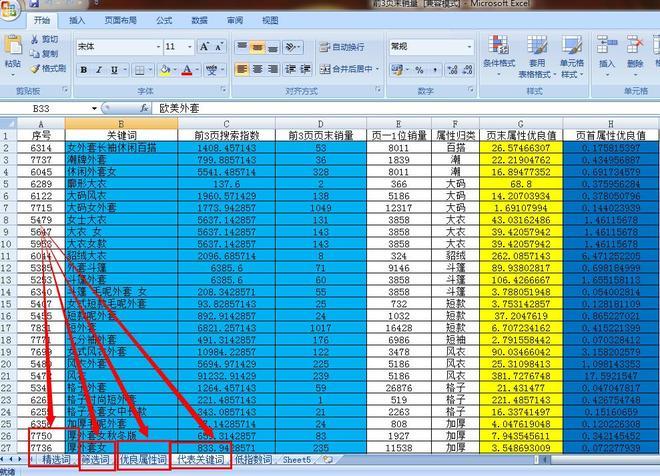This screenshot has height=476, width=660.
Task: Open 套用表格格式 table format gallery
Action: [x=537, y=56]
